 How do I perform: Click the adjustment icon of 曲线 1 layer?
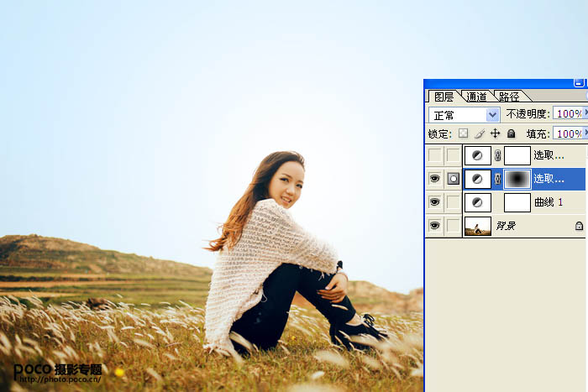pyautogui.click(x=478, y=202)
